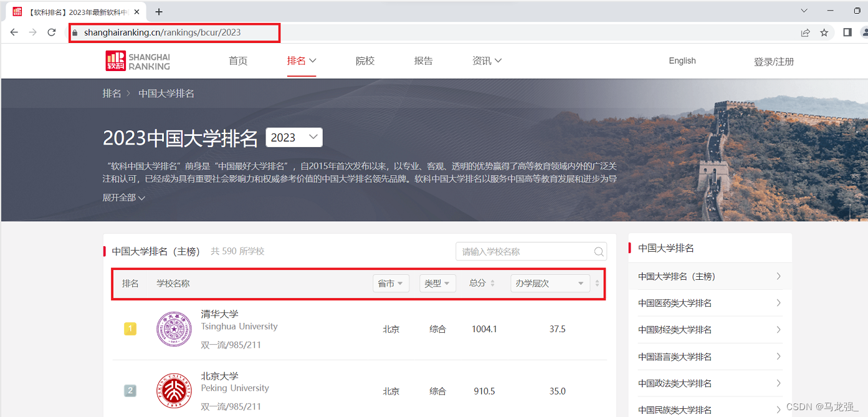Expand the 排名 navigation menu
Viewport: 868px width, 417px height.
tap(302, 60)
